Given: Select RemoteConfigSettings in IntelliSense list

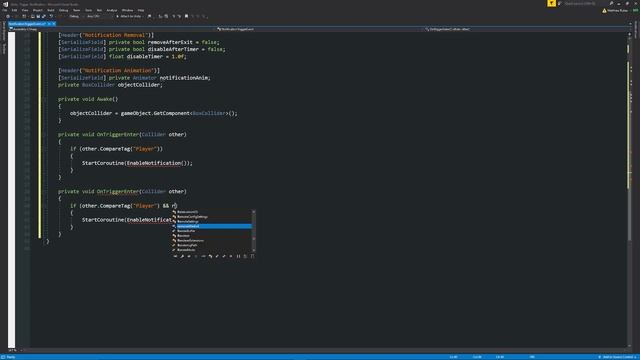Looking at the screenshot, I should click(x=212, y=217).
